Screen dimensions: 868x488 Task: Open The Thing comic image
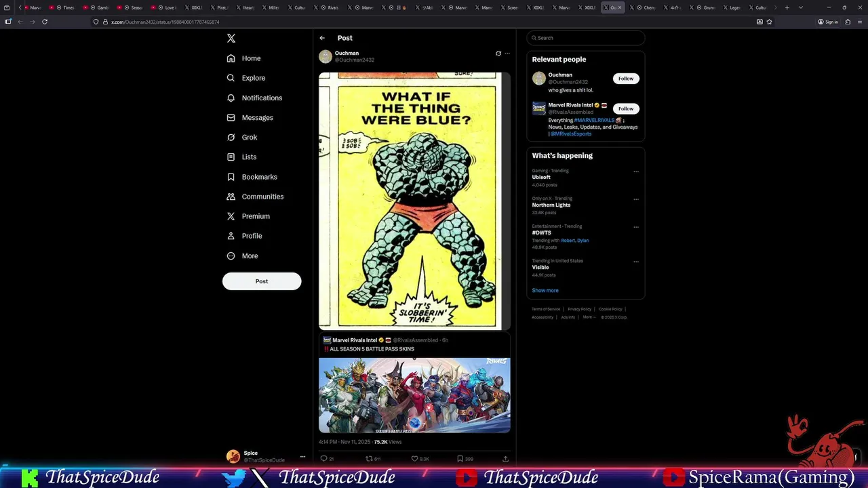(414, 201)
